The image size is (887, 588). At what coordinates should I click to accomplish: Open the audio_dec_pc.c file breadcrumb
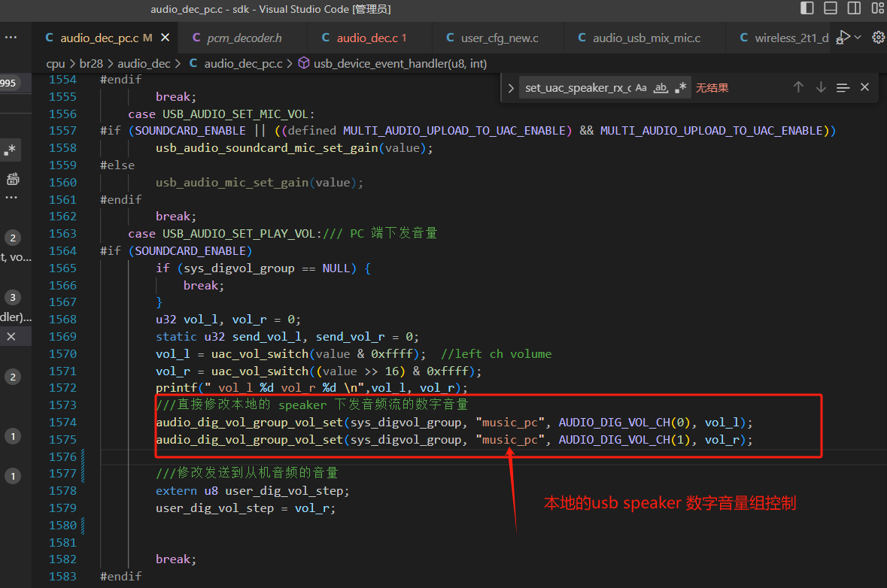coord(243,64)
